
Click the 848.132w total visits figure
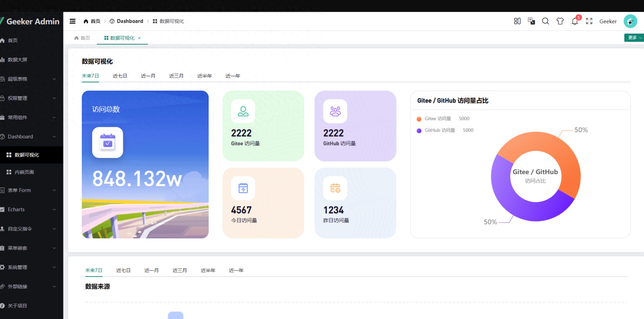pos(137,179)
